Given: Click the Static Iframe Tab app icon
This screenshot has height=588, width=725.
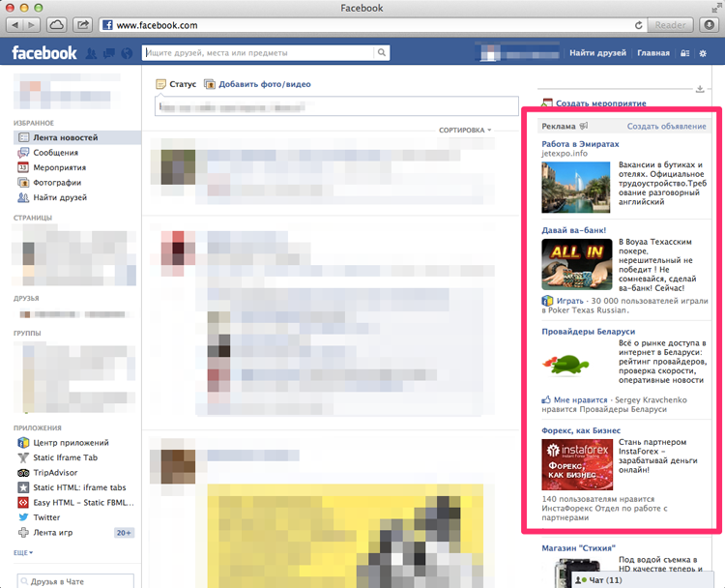Looking at the screenshot, I should pos(23,457).
